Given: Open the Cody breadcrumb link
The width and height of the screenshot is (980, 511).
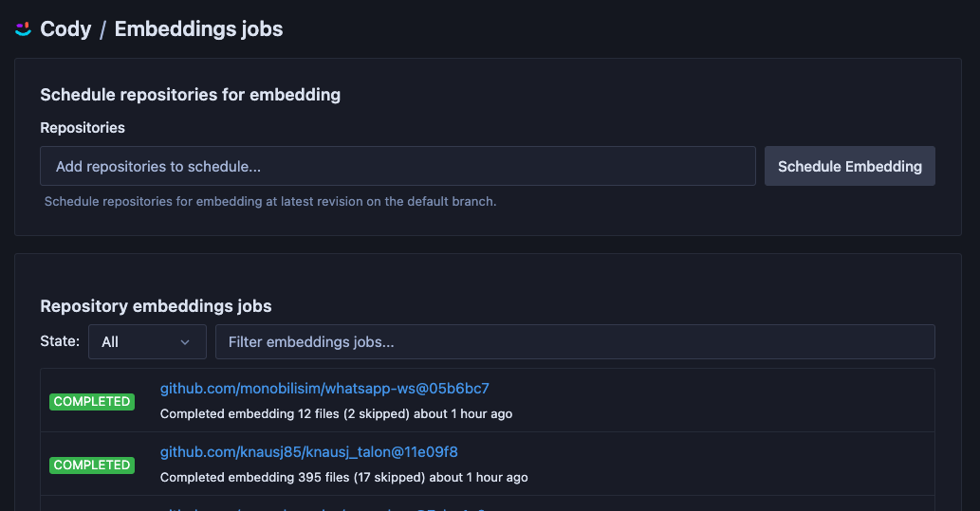Looking at the screenshot, I should [65, 28].
